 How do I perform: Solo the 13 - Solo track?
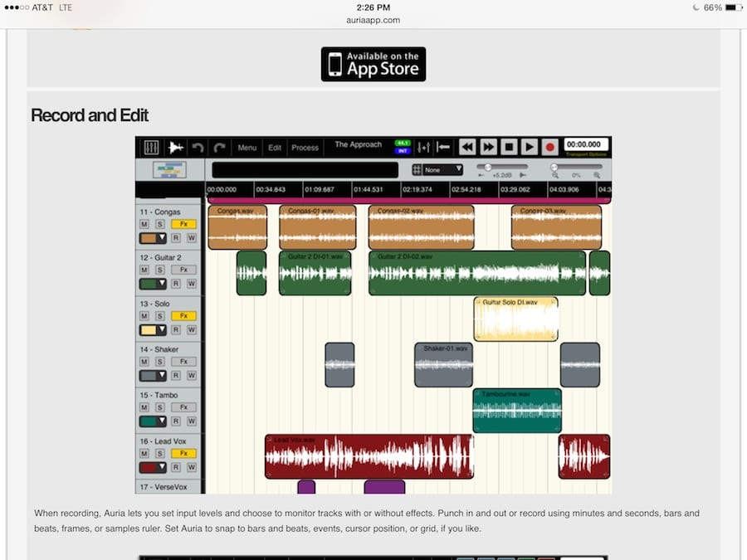coord(159,316)
